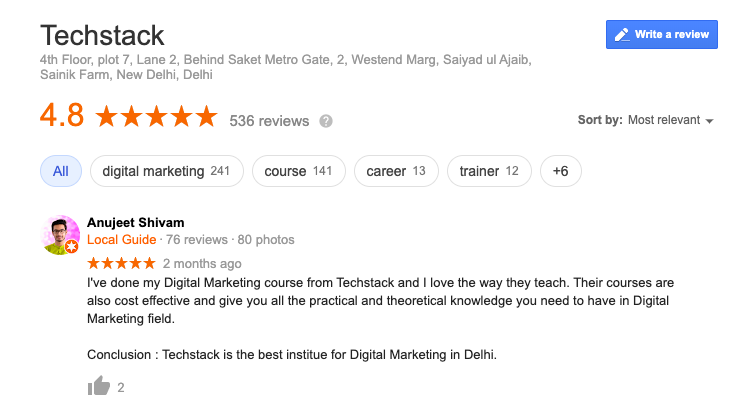Open Anujeet Shivam's profile picture
The width and height of the screenshot is (751, 411).
(x=61, y=233)
